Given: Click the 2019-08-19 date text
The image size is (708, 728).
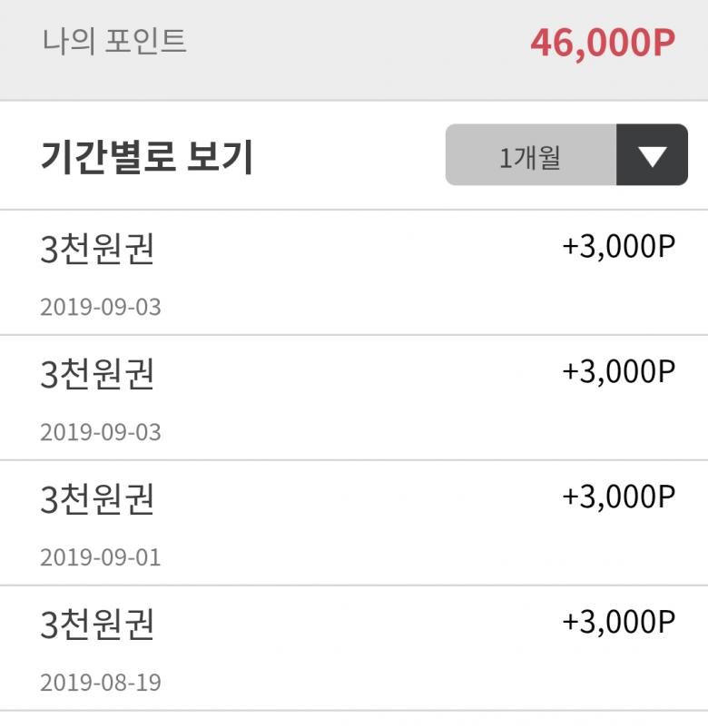Looking at the screenshot, I should (101, 683).
